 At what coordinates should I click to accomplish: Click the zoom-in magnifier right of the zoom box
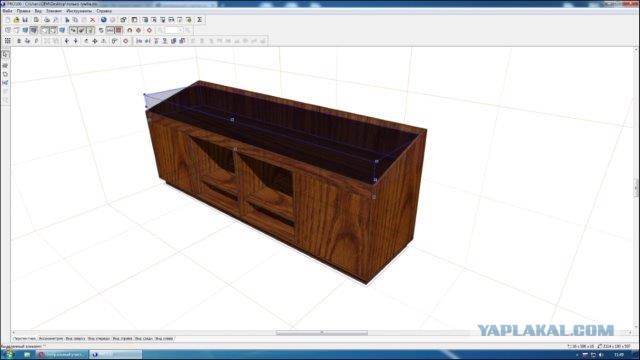click(188, 30)
